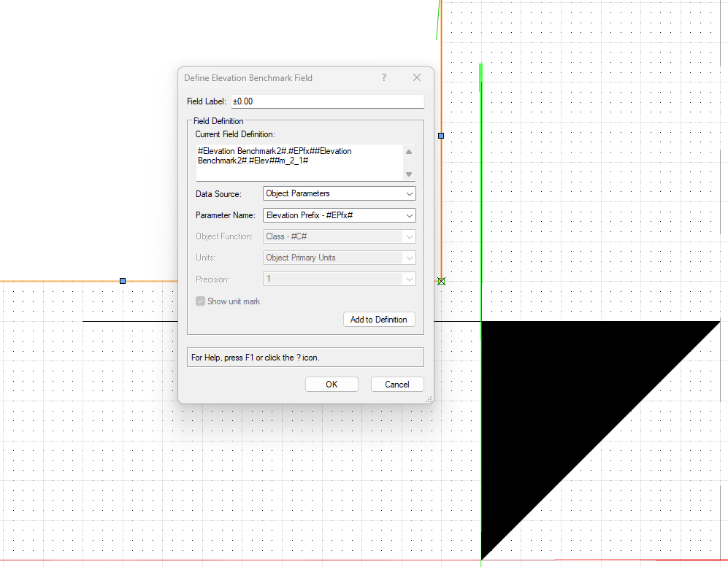Open the Data Source dropdown

click(x=339, y=193)
